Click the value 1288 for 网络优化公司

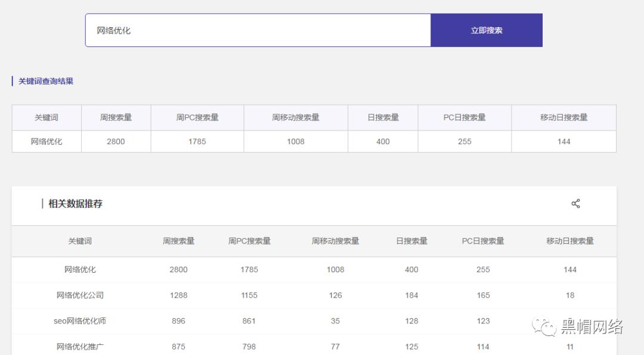[x=178, y=295]
